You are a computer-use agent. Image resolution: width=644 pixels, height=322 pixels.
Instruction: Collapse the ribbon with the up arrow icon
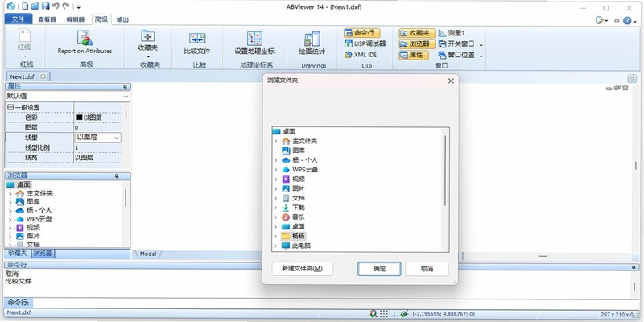(x=617, y=21)
